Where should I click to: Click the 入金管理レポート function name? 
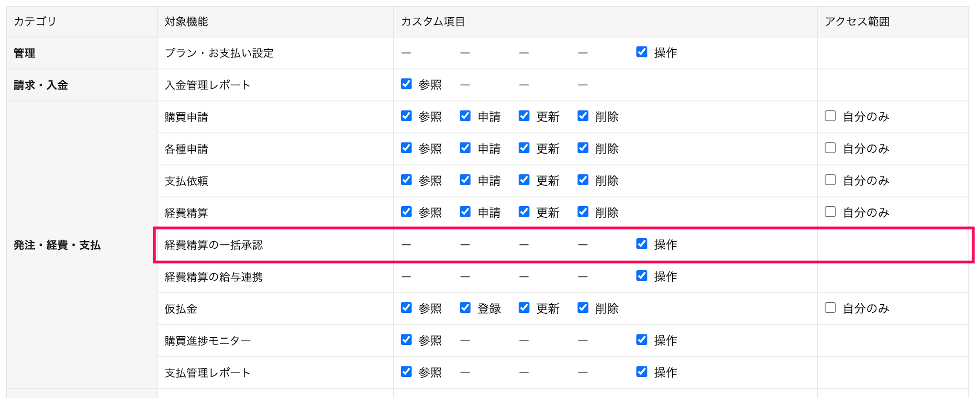[x=208, y=85]
